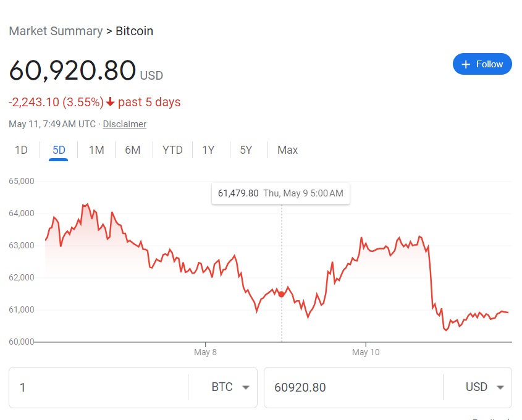Open the USD currency dropdown arrow
Image resolution: width=522 pixels, height=420 pixels.
coord(500,387)
